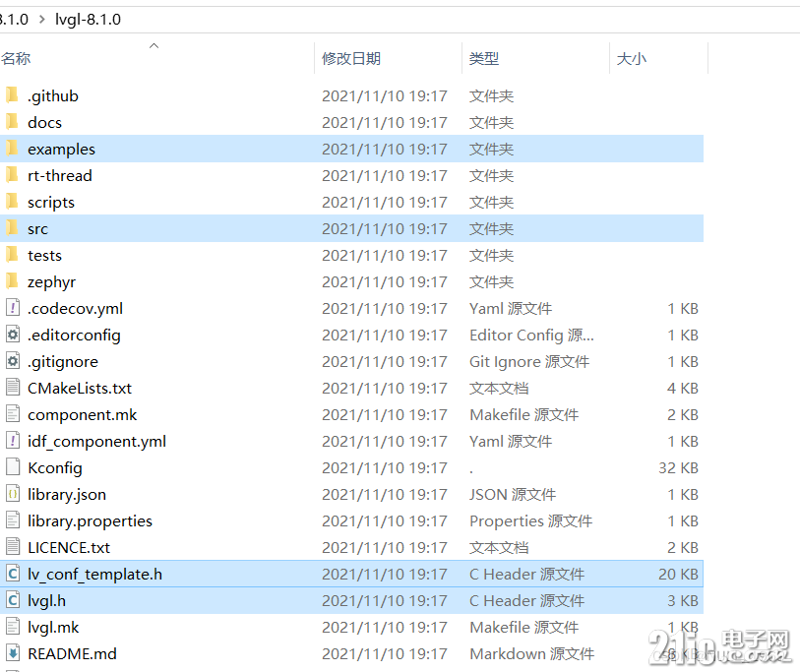Select the scripts folder name
The width and height of the screenshot is (800, 672).
(x=51, y=202)
